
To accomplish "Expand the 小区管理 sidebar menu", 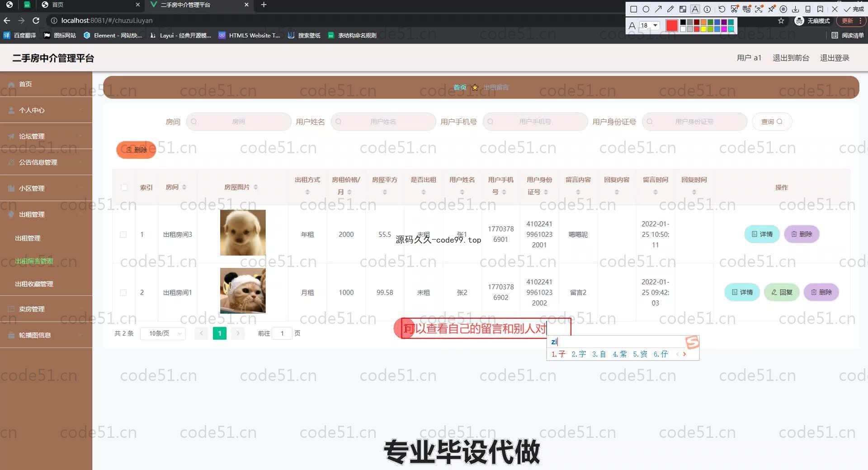I will coord(46,188).
